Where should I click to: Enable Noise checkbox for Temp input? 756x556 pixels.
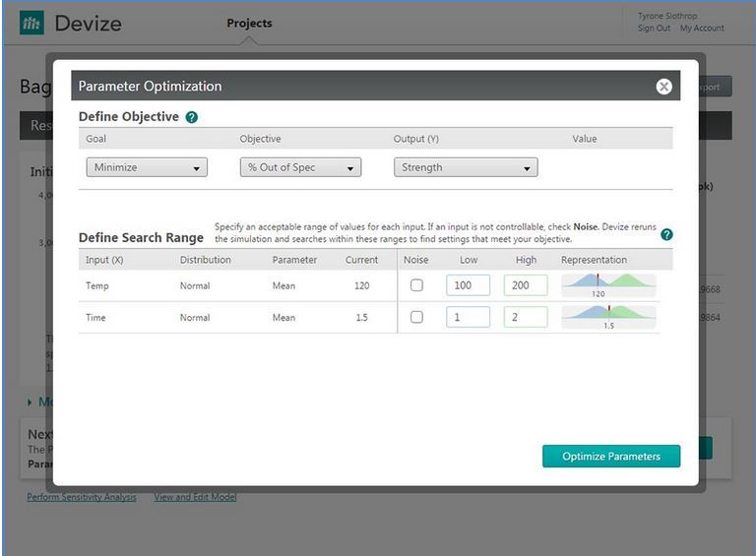pos(416,285)
